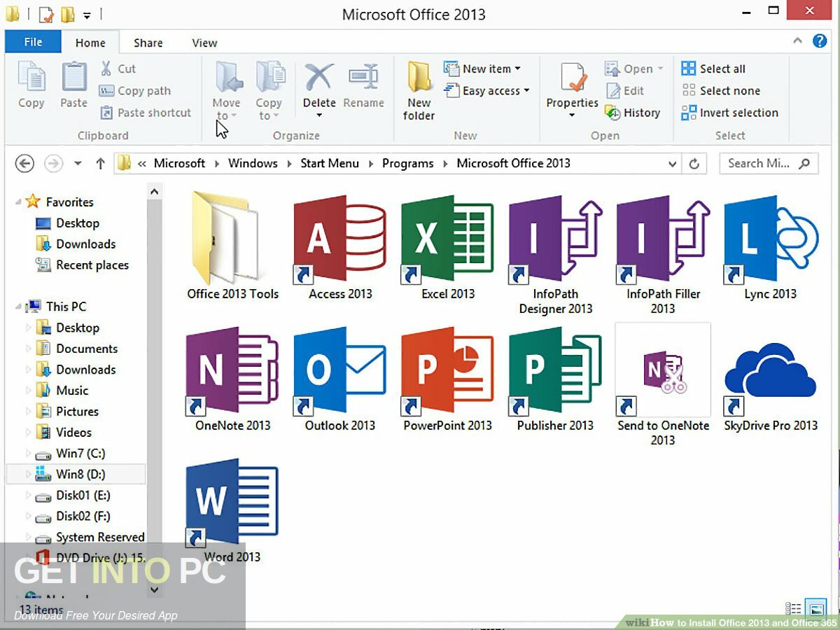Collapse the This PC tree section

pyautogui.click(x=18, y=307)
